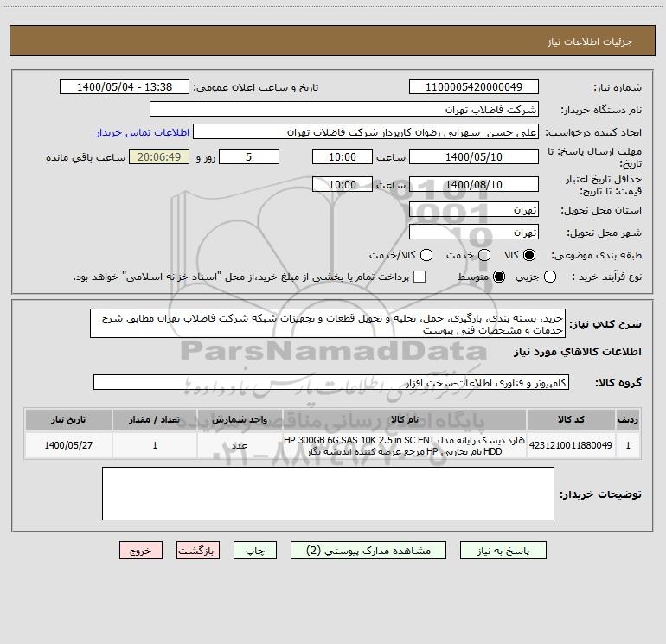Image resolution: width=666 pixels, height=644 pixels.
Task: Click the شهر محل تحویل field تهران
Action: [474, 233]
